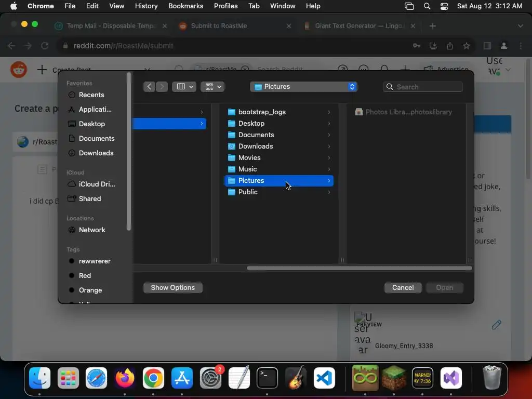The height and width of the screenshot is (399, 532).
Task: Open iCloud Drive in the sidebar
Action: (97, 184)
